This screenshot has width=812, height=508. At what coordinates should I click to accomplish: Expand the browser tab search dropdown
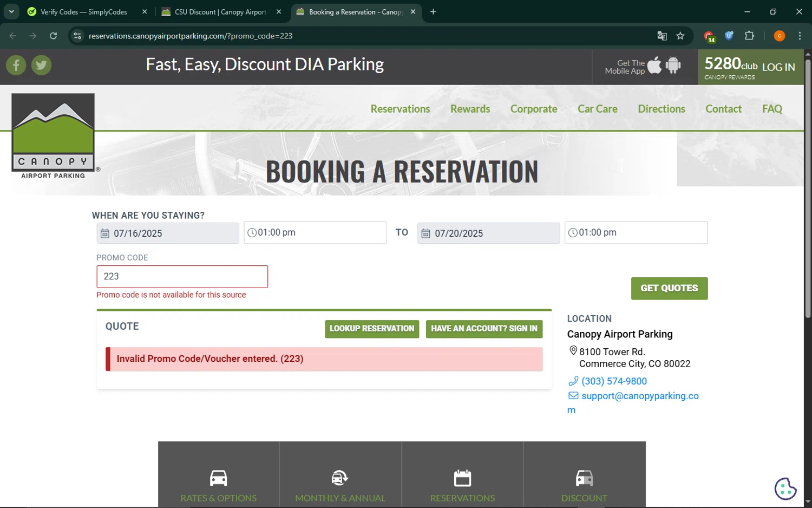pyautogui.click(x=11, y=11)
